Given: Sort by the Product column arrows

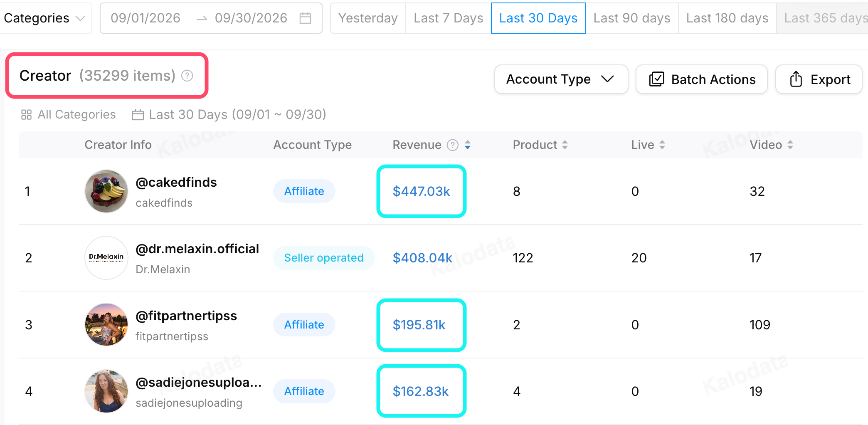Looking at the screenshot, I should coord(565,145).
